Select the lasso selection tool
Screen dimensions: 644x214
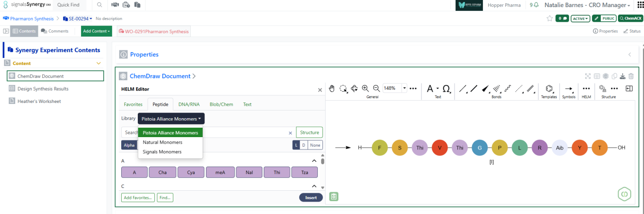click(343, 88)
